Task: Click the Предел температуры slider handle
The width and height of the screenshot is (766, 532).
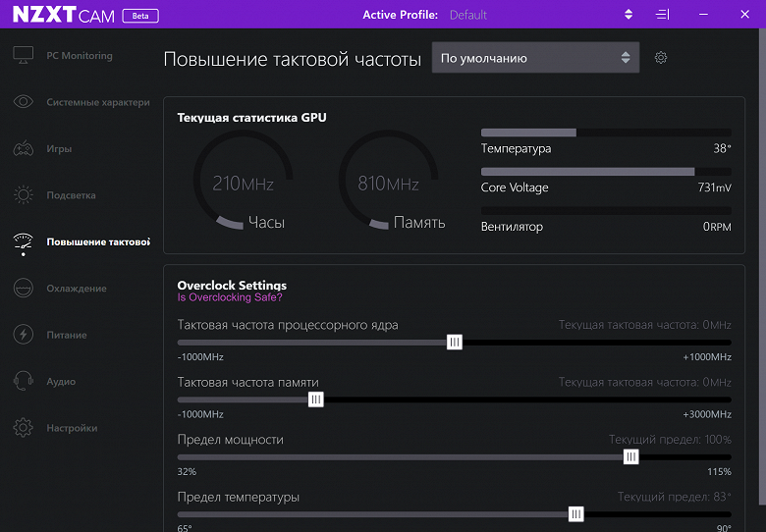Action: (x=576, y=513)
